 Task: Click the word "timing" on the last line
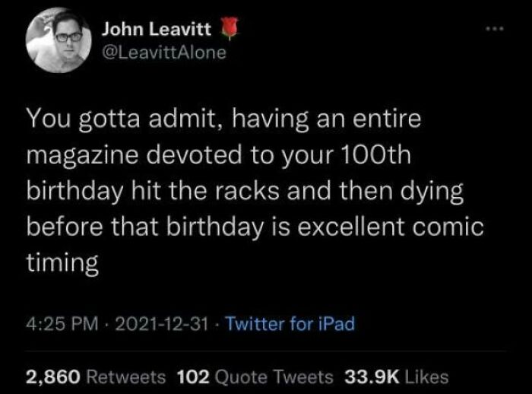point(62,264)
